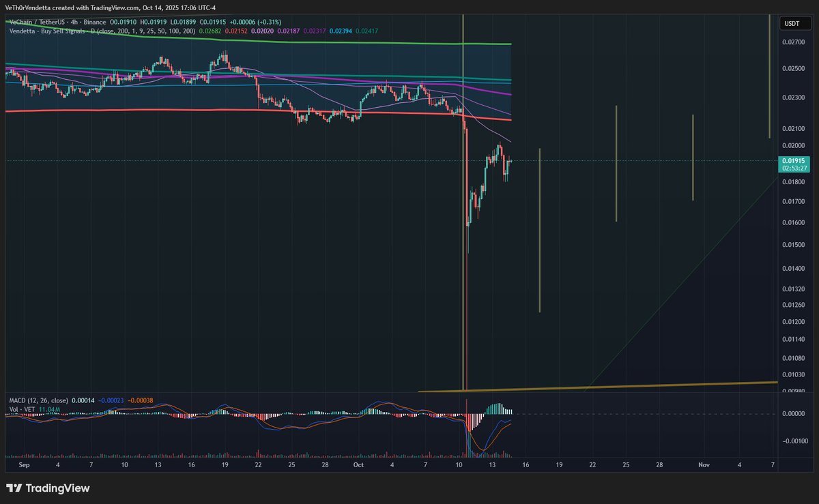Image resolution: width=819 pixels, height=504 pixels.
Task: Click the indicator value 0.02020
Action: (263, 31)
